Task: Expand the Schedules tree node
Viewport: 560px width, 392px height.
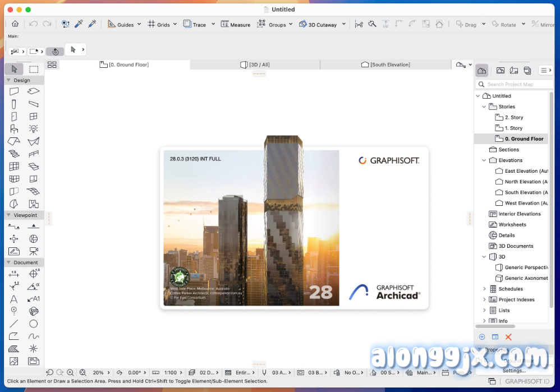Action: 484,289
